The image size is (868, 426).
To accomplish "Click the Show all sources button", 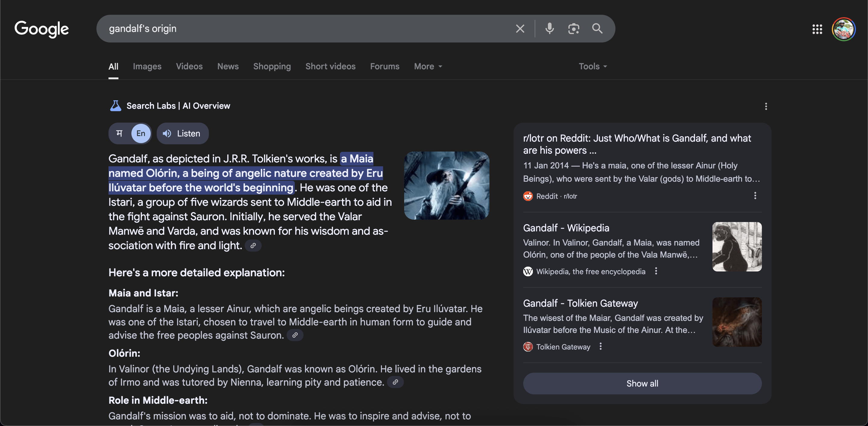I will click(642, 383).
